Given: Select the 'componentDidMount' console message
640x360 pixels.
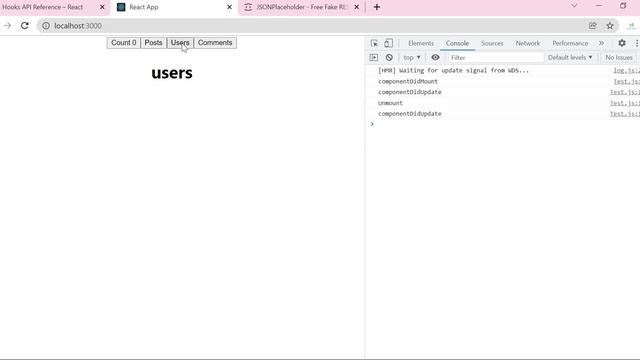Looking at the screenshot, I should pyautogui.click(x=408, y=82).
